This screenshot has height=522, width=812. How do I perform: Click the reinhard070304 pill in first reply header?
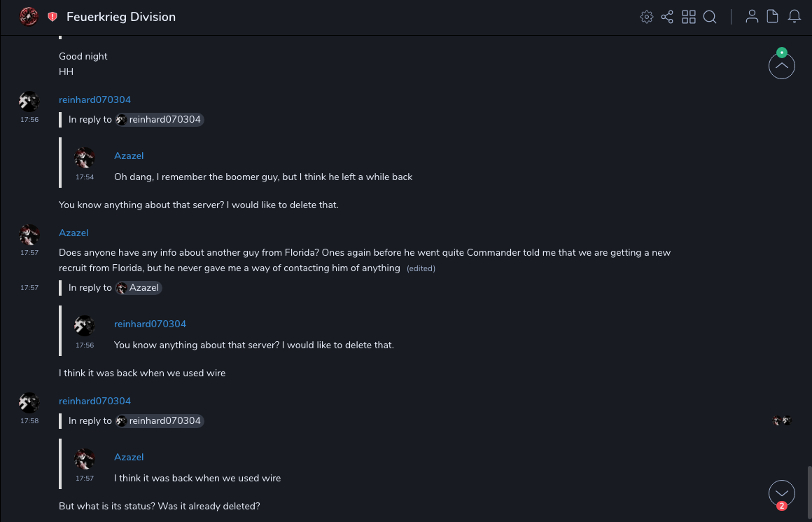pos(160,120)
